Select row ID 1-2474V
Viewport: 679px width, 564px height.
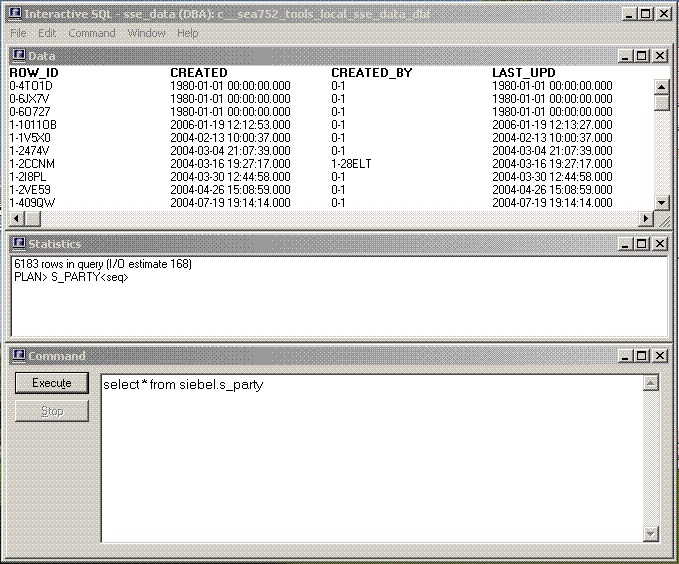coord(29,151)
